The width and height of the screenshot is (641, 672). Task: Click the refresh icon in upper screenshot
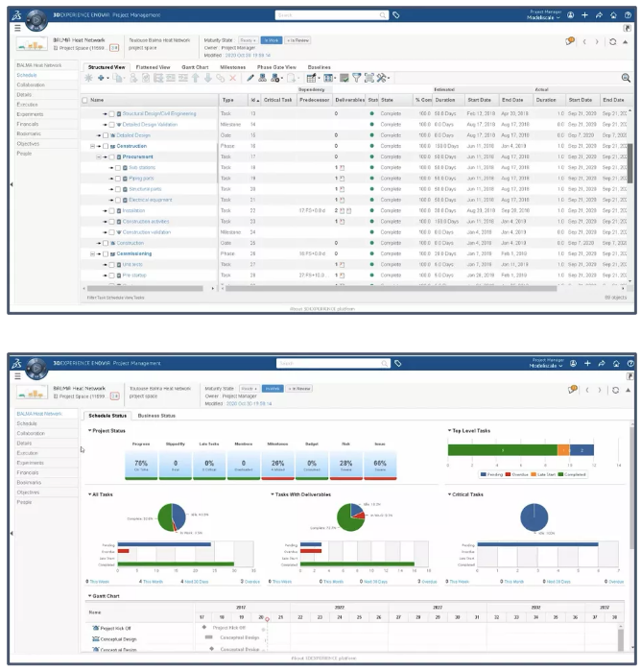[613, 41]
